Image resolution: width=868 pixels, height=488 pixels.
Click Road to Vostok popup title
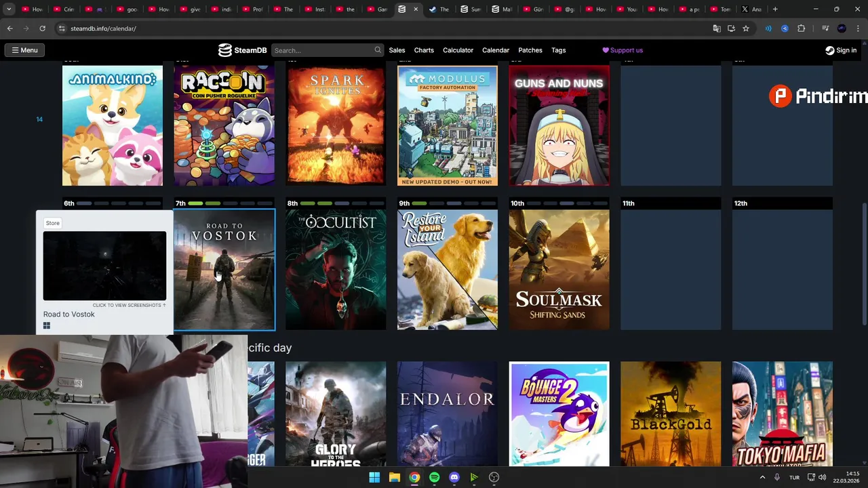tap(68, 314)
